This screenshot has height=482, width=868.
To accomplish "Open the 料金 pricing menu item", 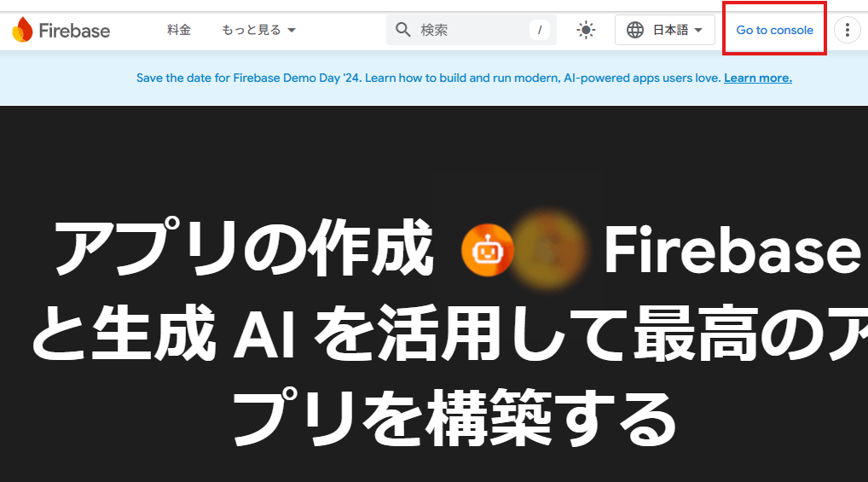I will tap(179, 30).
